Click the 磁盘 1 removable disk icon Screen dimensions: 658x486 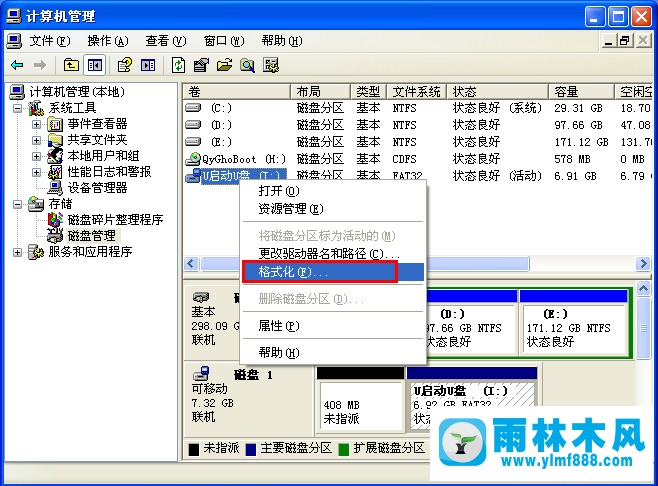[201, 373]
